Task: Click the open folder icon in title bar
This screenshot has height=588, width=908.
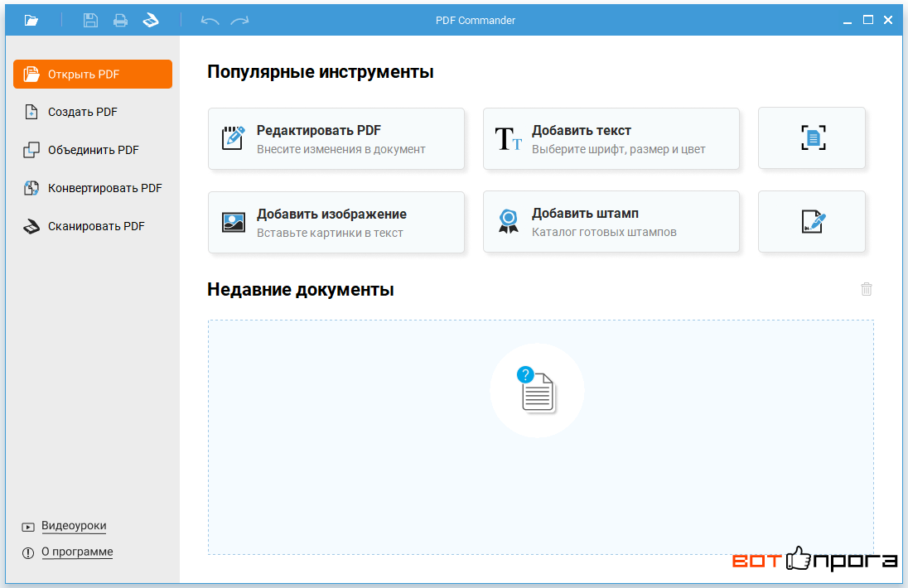Action: 31,21
